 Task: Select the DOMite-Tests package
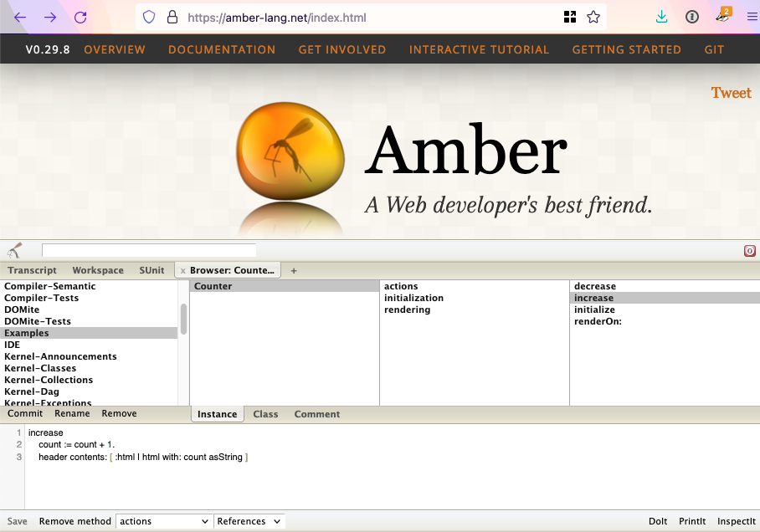[89, 321]
